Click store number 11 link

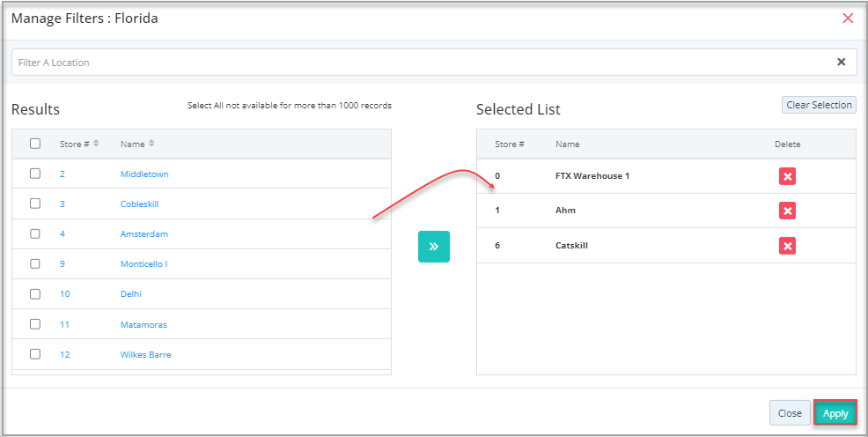pos(65,324)
